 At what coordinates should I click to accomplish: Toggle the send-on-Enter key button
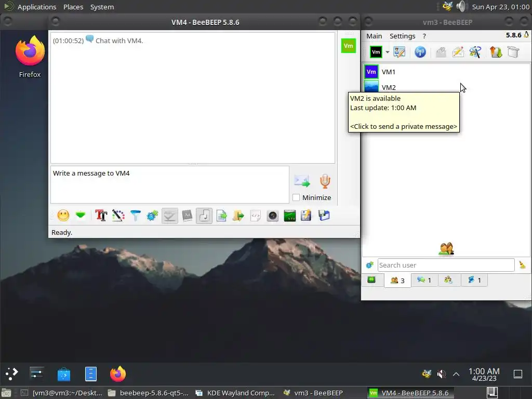click(204, 216)
